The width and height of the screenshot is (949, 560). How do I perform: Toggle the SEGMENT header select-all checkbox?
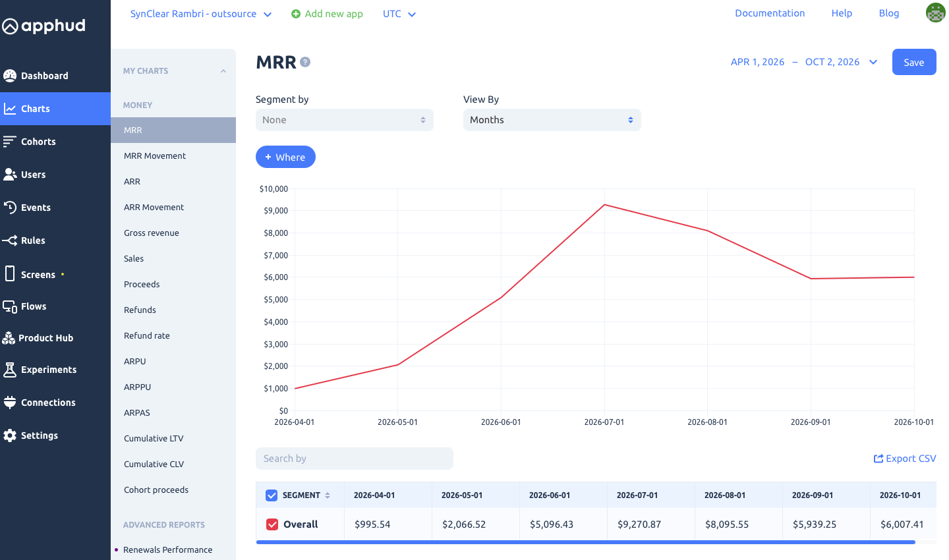coord(272,495)
